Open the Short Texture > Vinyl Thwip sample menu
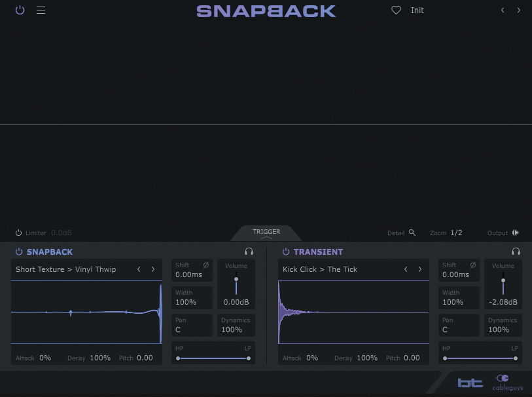 pos(66,269)
